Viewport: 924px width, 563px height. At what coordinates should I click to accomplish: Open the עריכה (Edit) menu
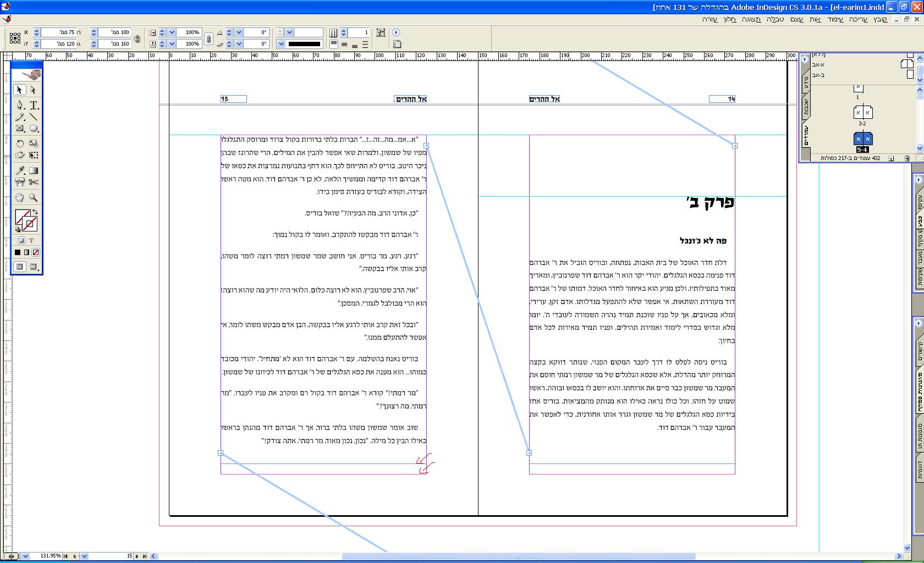pos(858,19)
